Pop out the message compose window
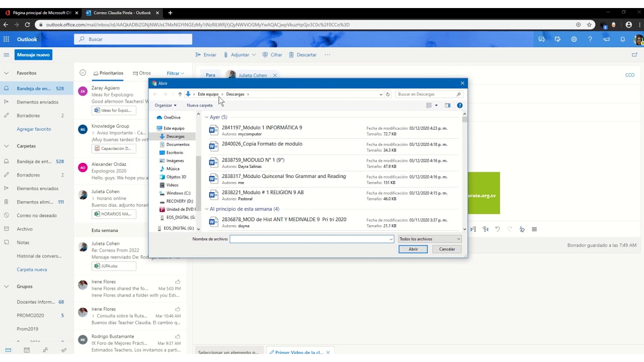 pos(634,55)
